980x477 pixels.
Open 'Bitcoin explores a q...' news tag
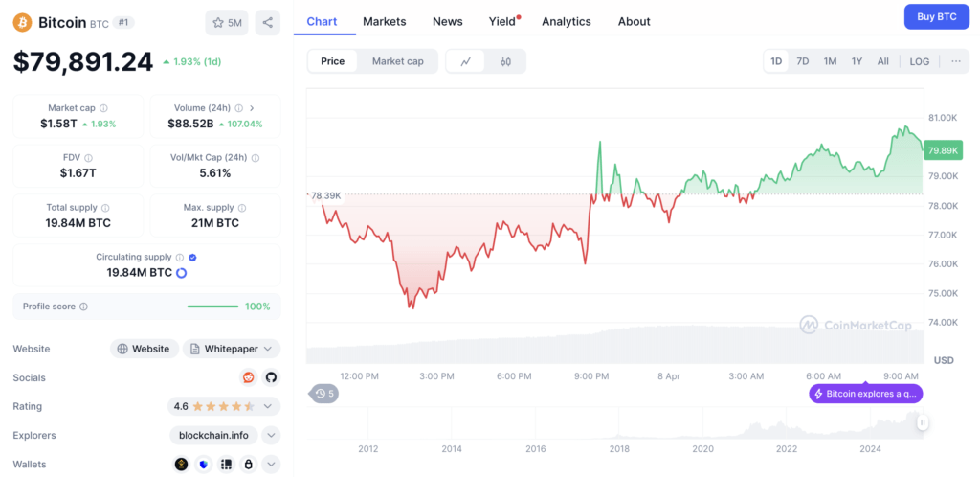(x=865, y=394)
